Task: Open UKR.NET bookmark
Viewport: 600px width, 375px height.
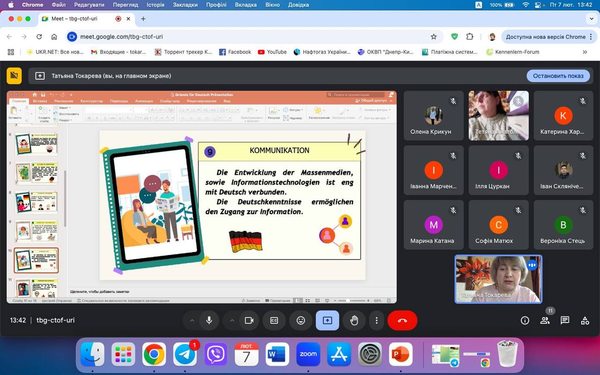Action: tap(55, 52)
